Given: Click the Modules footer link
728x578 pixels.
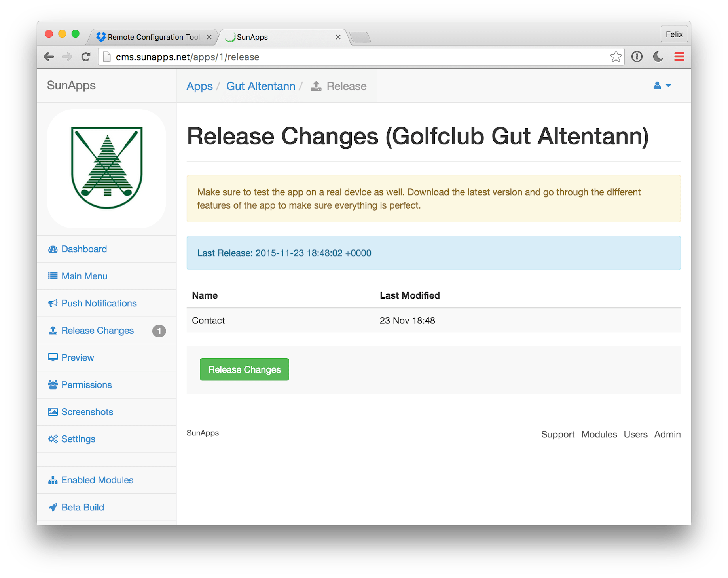Looking at the screenshot, I should pos(599,434).
